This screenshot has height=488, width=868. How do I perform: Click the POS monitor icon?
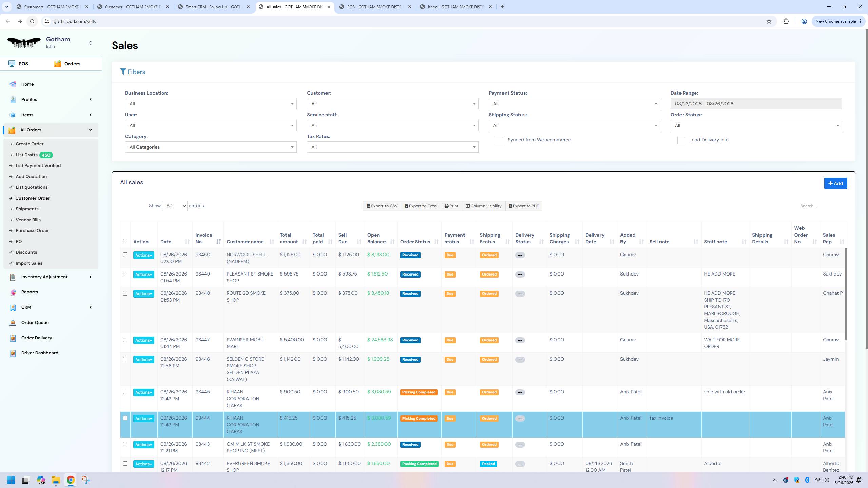pyautogui.click(x=12, y=64)
